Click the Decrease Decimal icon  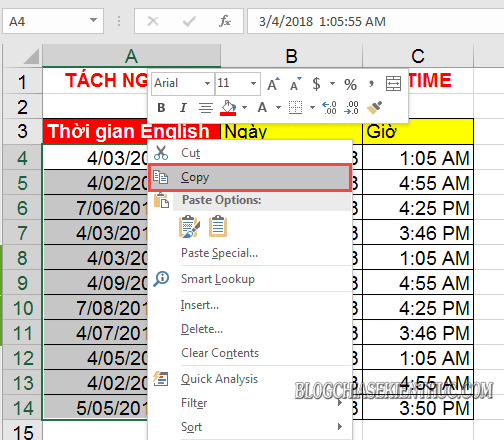[351, 108]
